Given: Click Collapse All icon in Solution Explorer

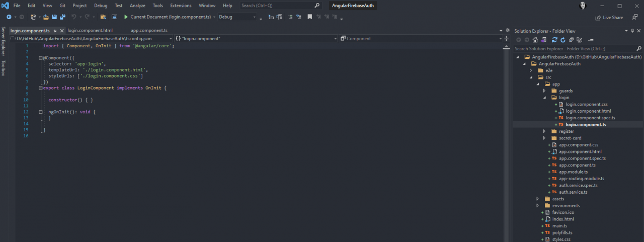Looking at the screenshot, I should click(571, 40).
